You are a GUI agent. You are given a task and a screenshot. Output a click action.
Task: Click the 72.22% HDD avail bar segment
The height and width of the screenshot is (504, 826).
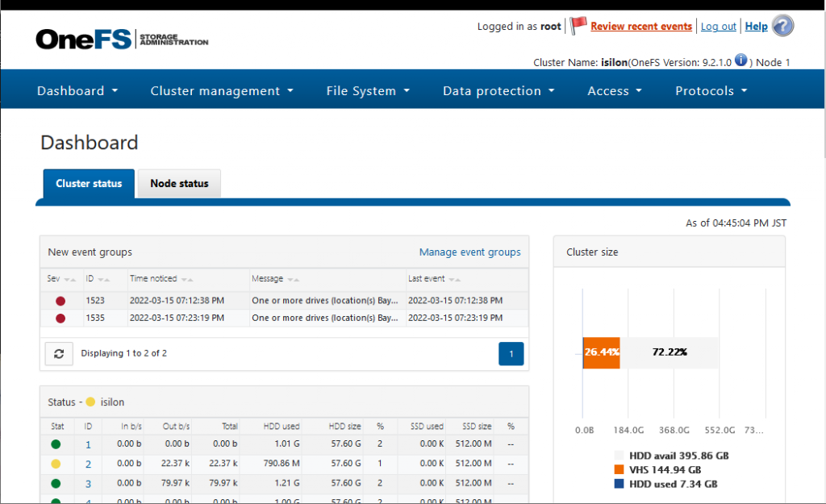[x=669, y=352]
